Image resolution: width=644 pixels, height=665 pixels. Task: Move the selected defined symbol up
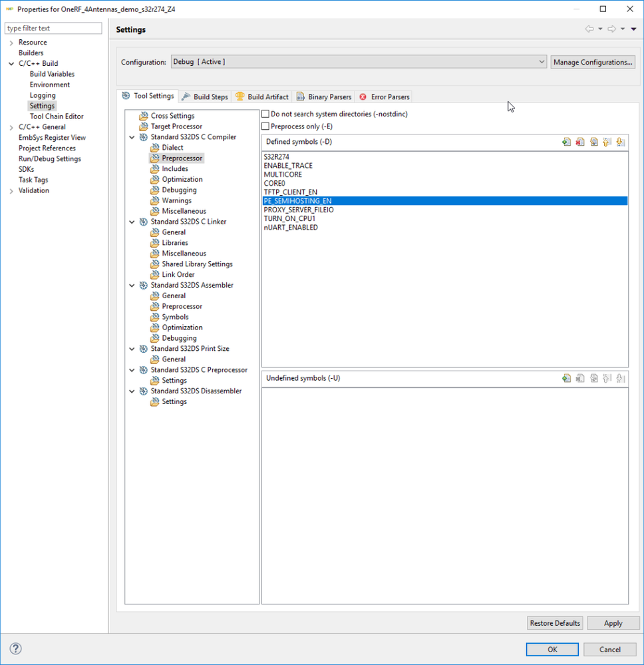tap(607, 142)
